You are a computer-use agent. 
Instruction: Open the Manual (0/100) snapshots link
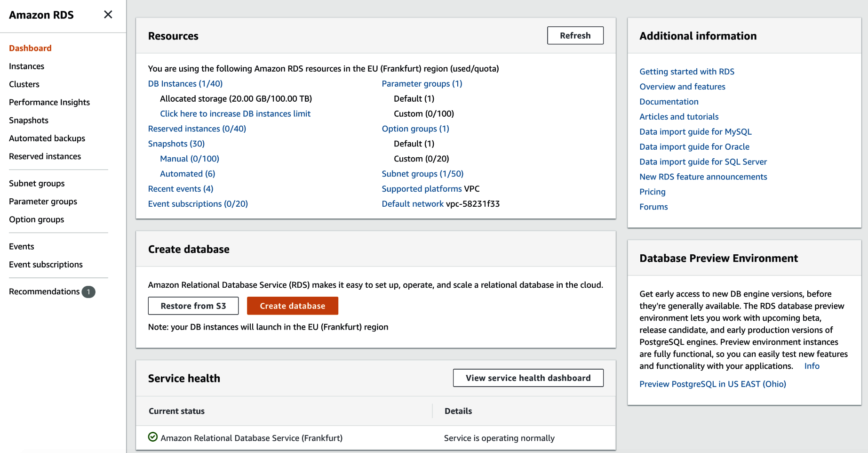pyautogui.click(x=189, y=159)
